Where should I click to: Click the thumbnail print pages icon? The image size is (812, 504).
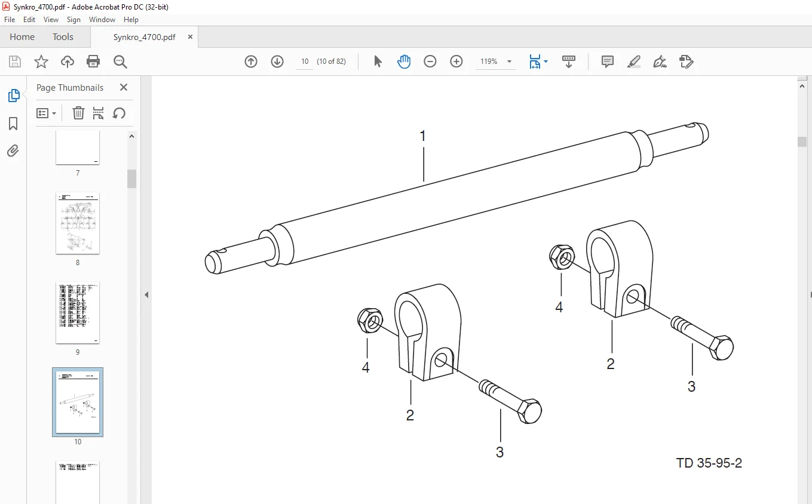point(99,113)
